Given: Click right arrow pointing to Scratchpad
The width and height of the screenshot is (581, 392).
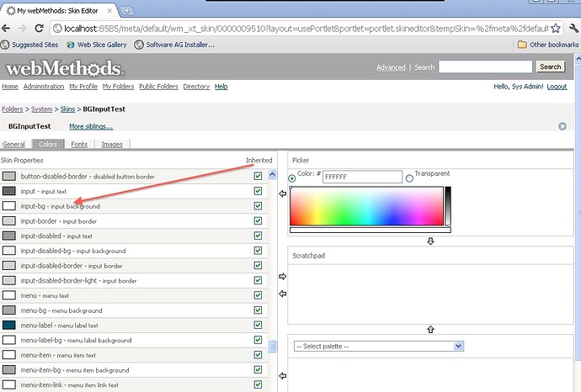Looking at the screenshot, I should point(283,277).
